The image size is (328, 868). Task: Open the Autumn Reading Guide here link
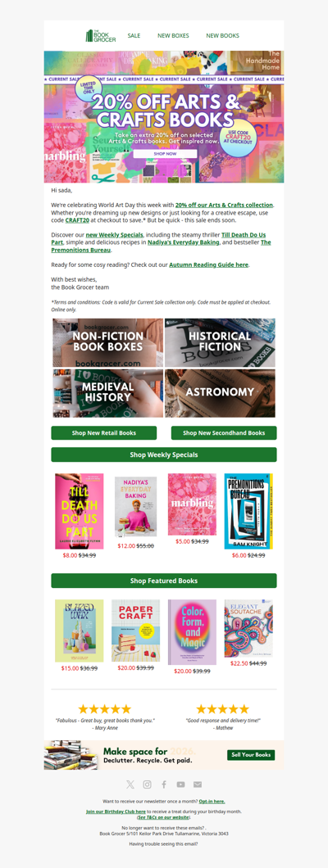pos(209,264)
